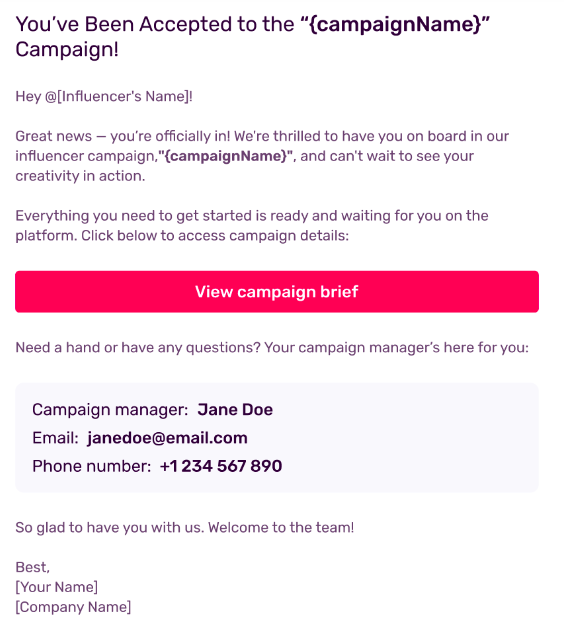
Task: Click the Great news paragraph text
Action: click(x=262, y=156)
